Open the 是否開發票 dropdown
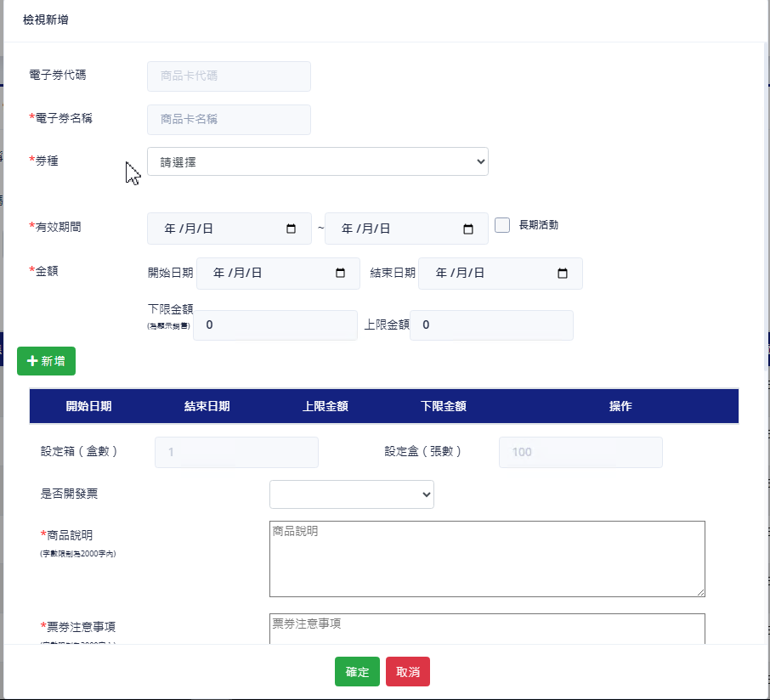The image size is (770, 700). tap(351, 494)
